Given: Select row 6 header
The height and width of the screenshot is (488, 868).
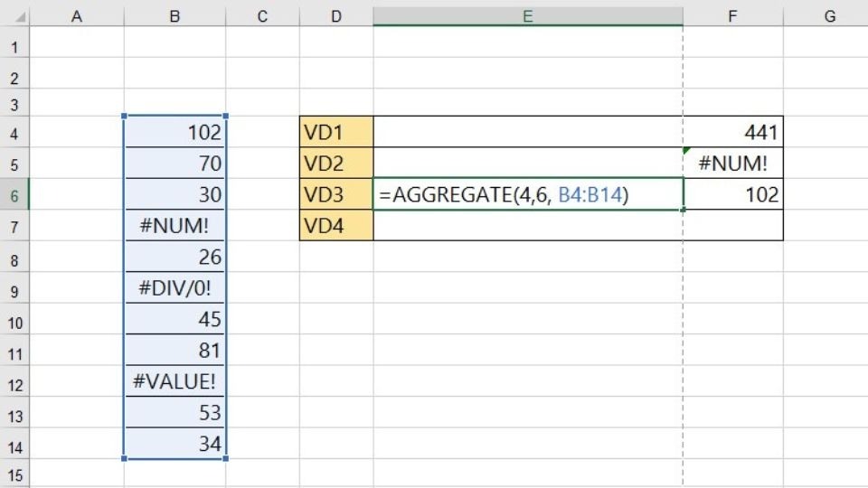Looking at the screenshot, I should click(x=14, y=194).
